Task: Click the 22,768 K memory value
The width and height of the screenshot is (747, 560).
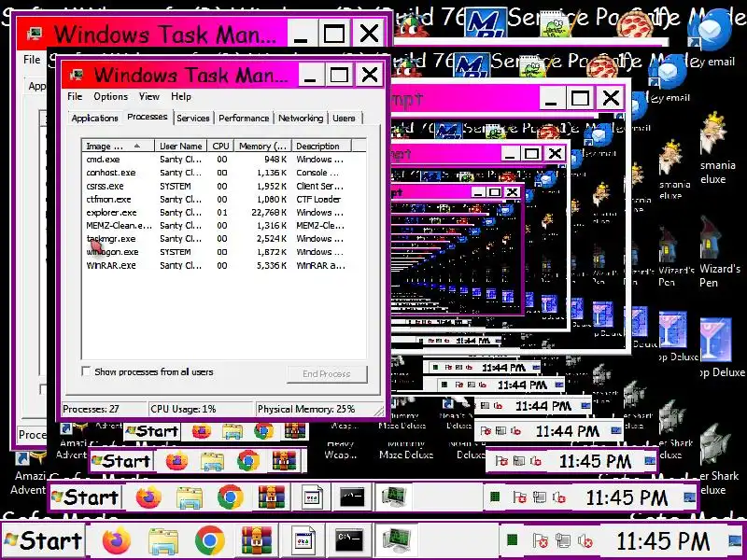Action: pos(268,213)
